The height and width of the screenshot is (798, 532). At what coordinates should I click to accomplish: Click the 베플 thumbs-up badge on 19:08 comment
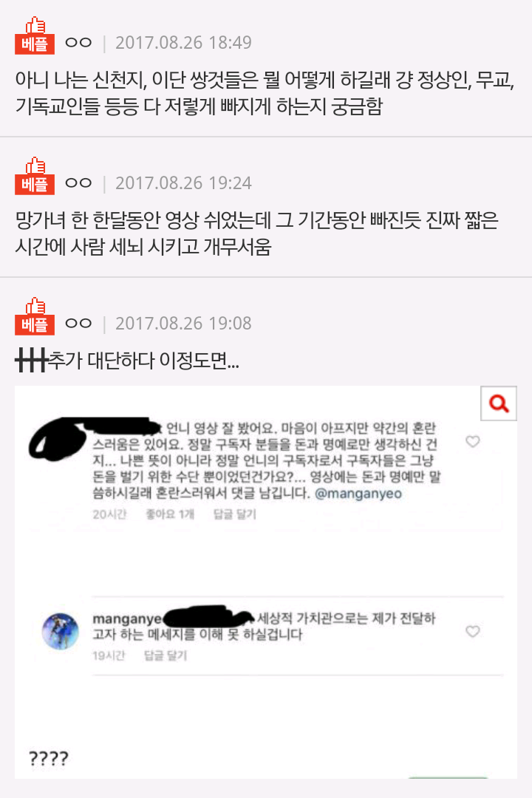coord(35,316)
